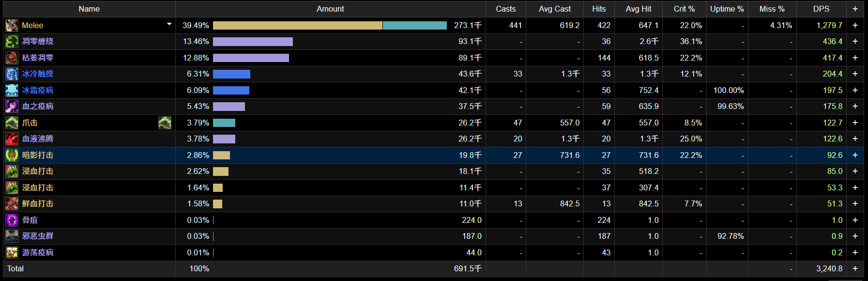This screenshot has width=868, height=281.
Task: Expand the Melee row with plus
Action: [855, 25]
